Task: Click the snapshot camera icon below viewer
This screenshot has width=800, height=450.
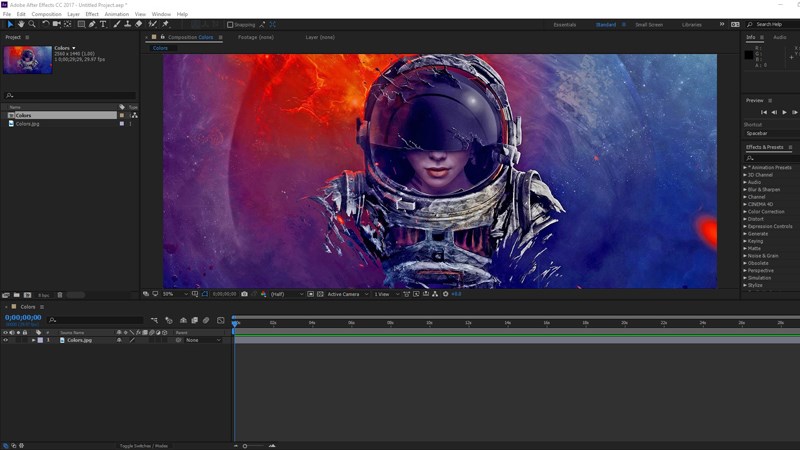Action: (245, 294)
